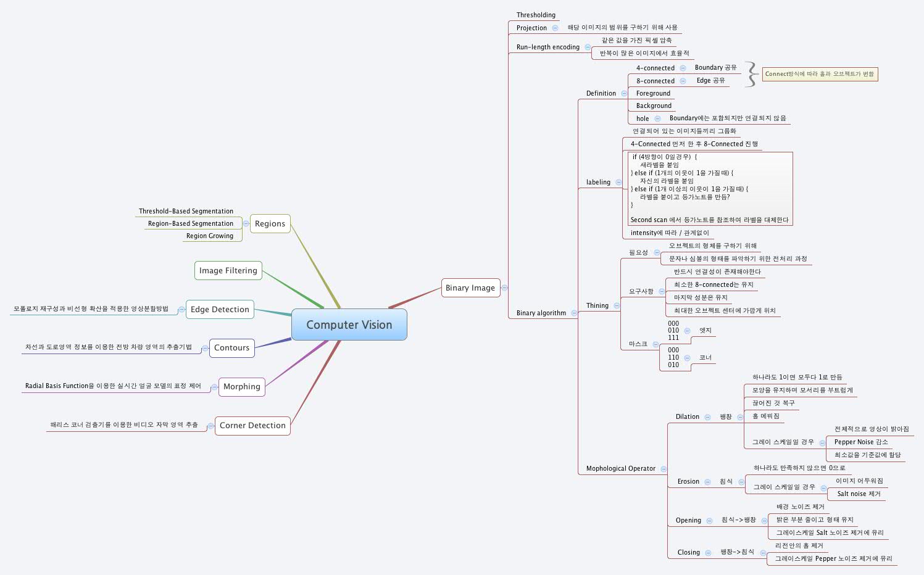The height and width of the screenshot is (575, 924).
Task: Click the yellow Connect note callout
Action: 819,74
